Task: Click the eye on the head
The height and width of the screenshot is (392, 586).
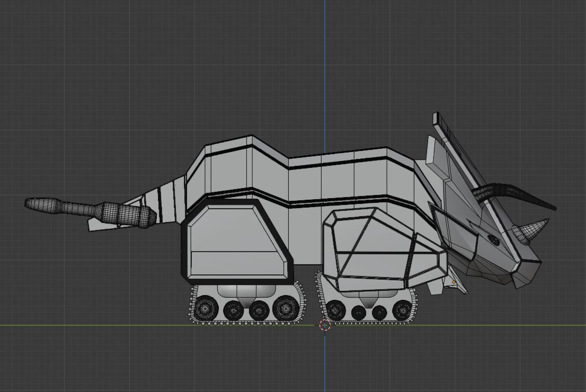Action: pyautogui.click(x=494, y=240)
